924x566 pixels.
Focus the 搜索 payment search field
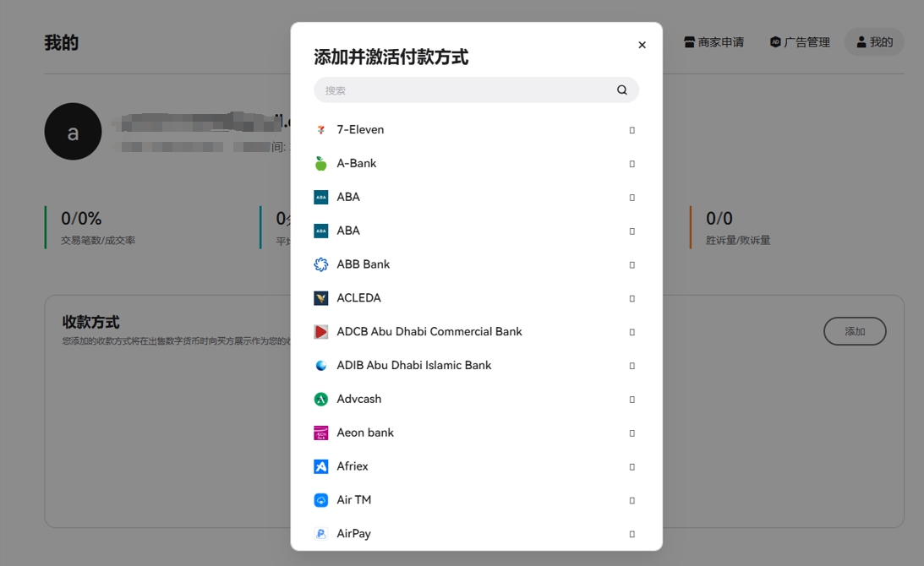click(465, 90)
